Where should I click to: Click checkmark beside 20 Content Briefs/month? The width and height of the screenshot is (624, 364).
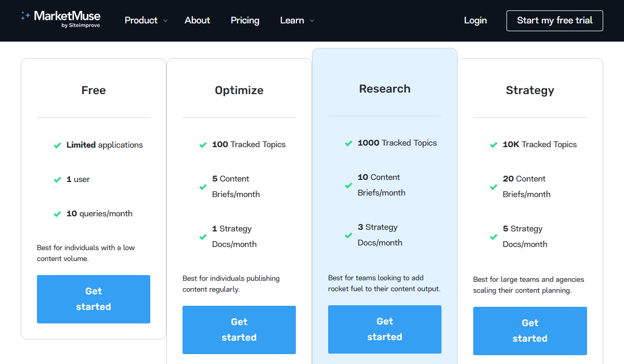494,187
